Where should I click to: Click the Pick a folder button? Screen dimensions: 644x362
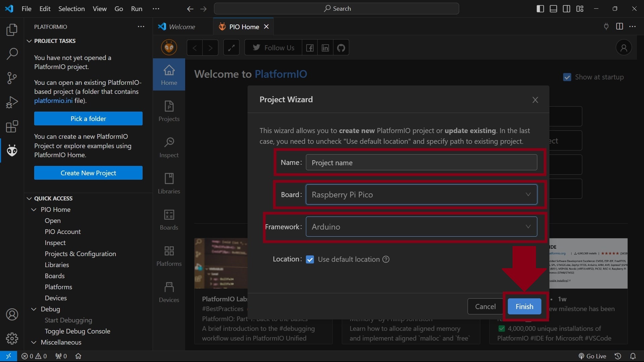(x=88, y=119)
